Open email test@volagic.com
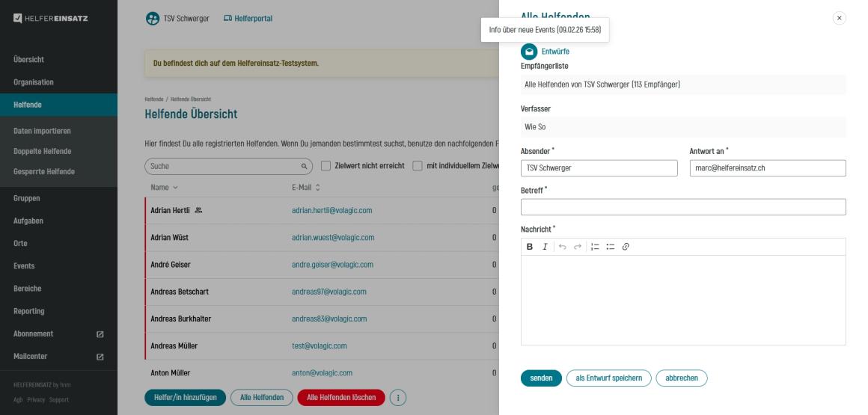Image resolution: width=868 pixels, height=415 pixels. click(x=320, y=346)
